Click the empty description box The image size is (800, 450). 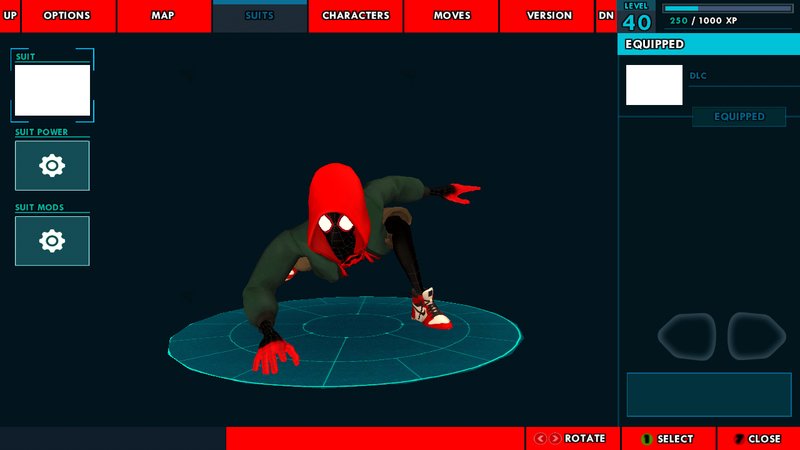[x=709, y=394]
